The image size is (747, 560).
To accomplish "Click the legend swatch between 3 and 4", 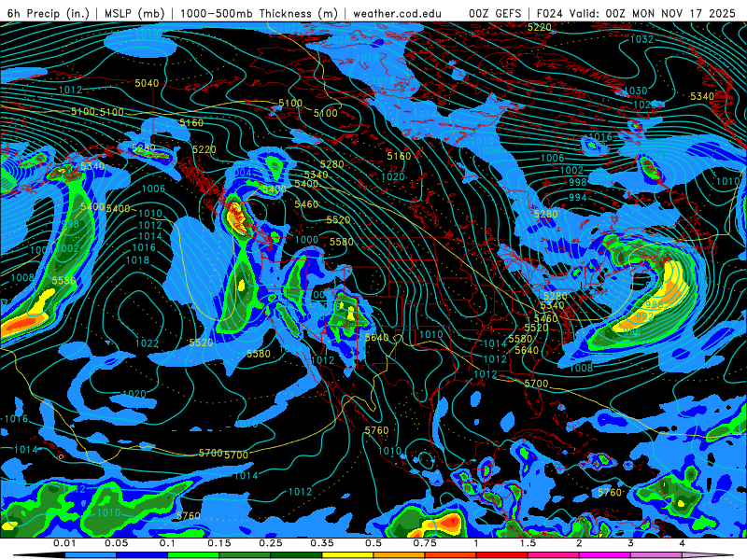I will pos(656,555).
